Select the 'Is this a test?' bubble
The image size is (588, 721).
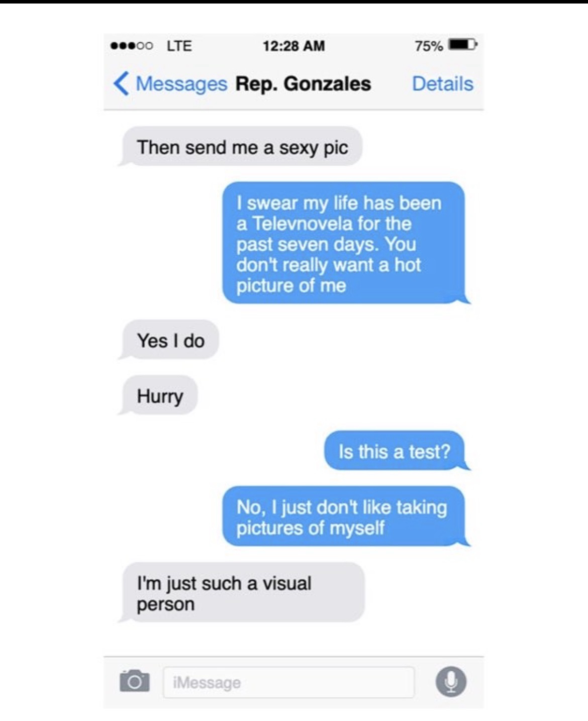(396, 451)
